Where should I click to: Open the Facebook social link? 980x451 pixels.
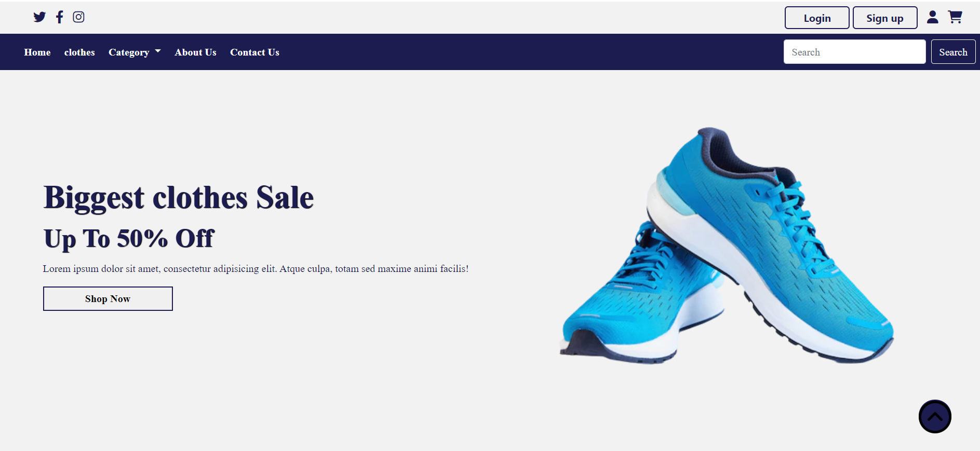click(x=60, y=17)
